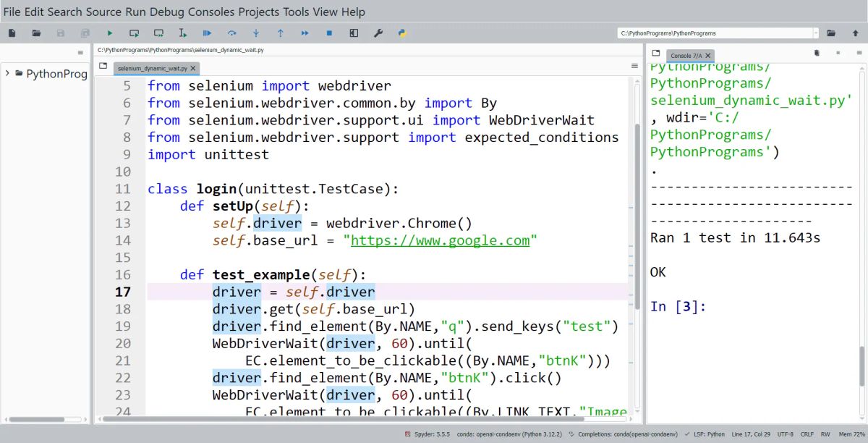Screen dimensions: 868x443
Task: Click conda openai-condaenv interpreter status
Action: click(510, 434)
